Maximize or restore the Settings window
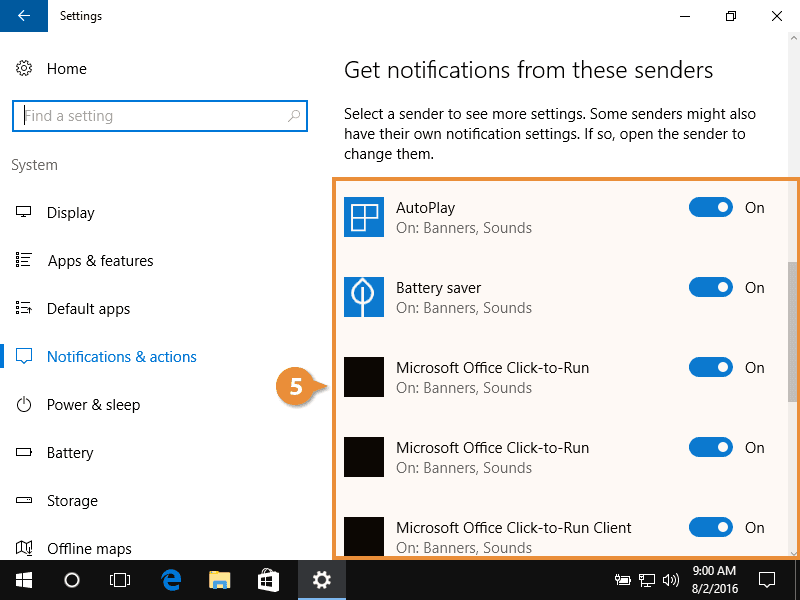This screenshot has height=600, width=800. pyautogui.click(x=731, y=16)
